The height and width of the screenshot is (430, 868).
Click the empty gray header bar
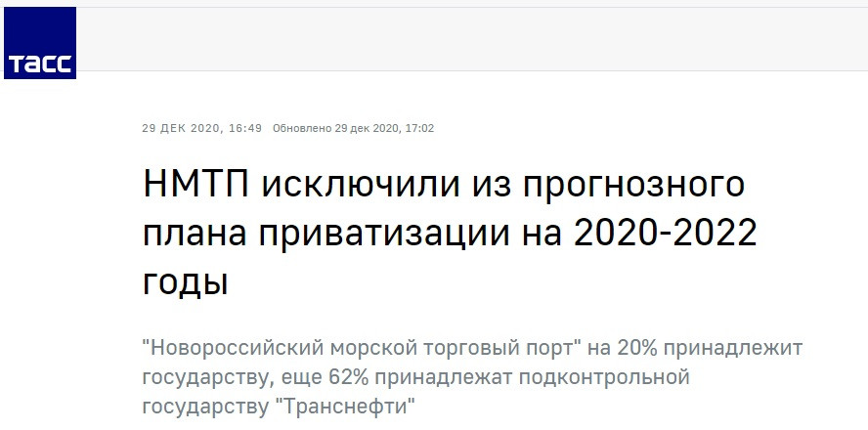pos(469,39)
